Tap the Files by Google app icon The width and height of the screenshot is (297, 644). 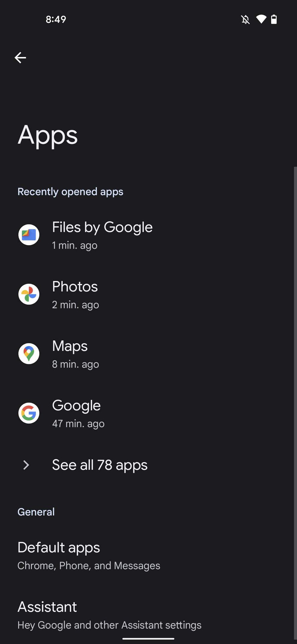pos(29,235)
